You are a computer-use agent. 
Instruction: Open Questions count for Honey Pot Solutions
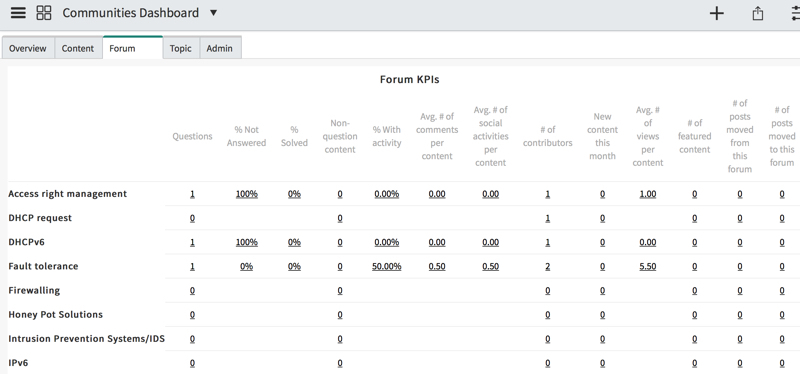[192, 314]
